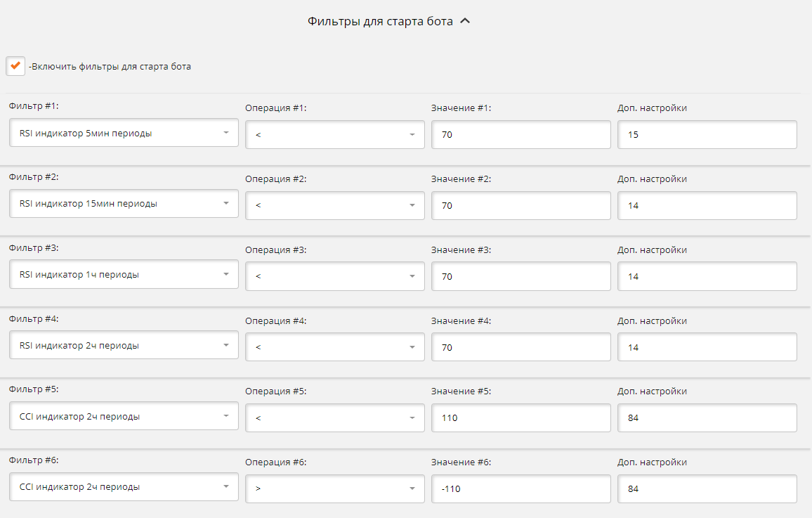Expand the Операция #3 operator dropdown

[x=334, y=276]
